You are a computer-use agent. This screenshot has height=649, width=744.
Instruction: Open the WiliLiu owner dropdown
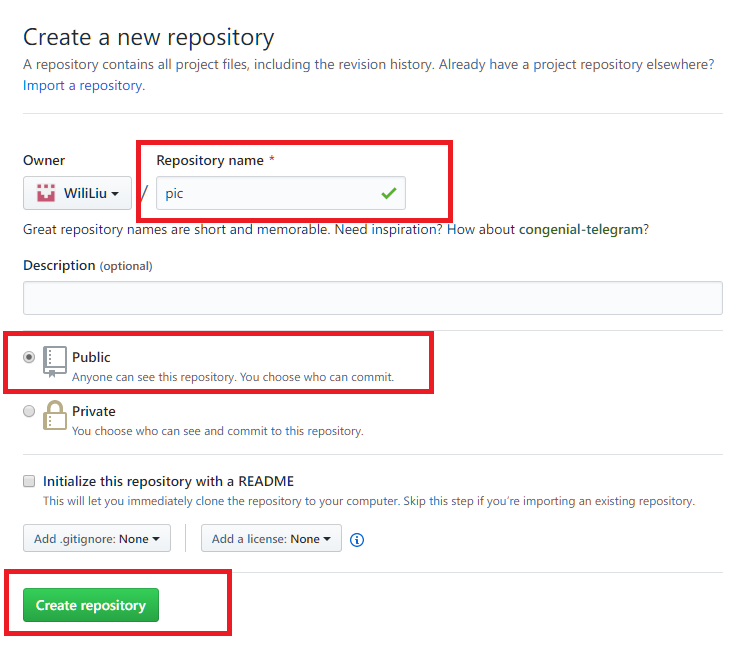[x=77, y=193]
